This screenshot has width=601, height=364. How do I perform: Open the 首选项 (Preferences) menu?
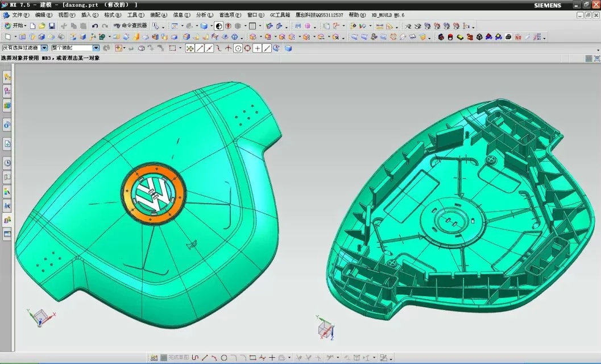(x=230, y=15)
